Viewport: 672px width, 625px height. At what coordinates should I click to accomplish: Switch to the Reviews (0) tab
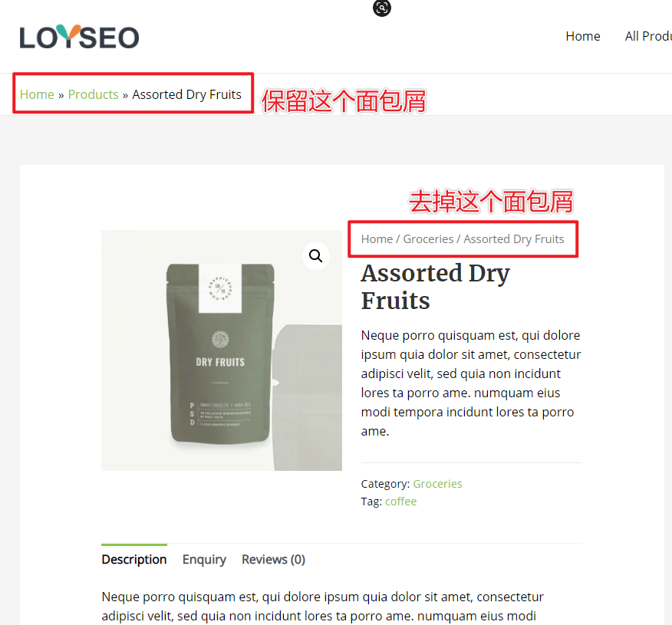[x=273, y=560]
